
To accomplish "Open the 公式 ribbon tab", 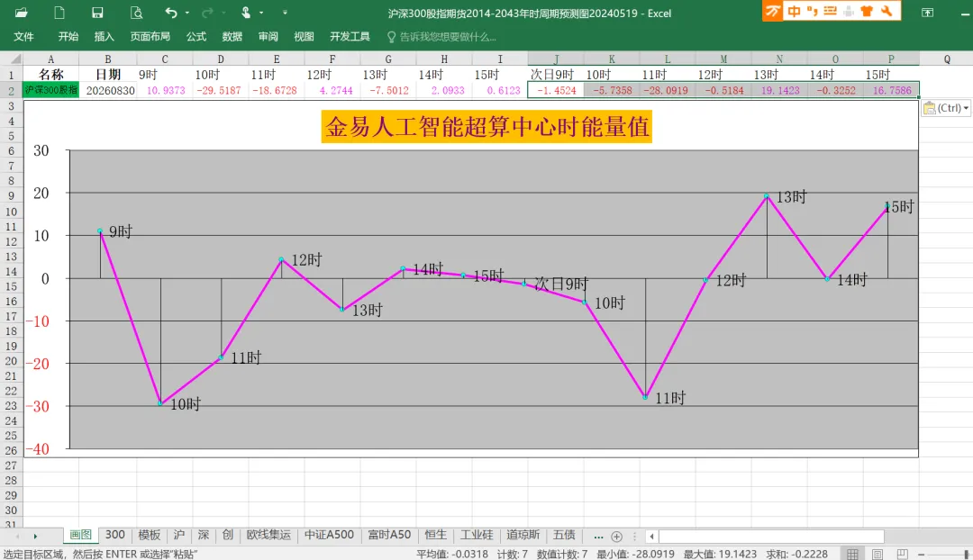I will tap(196, 37).
